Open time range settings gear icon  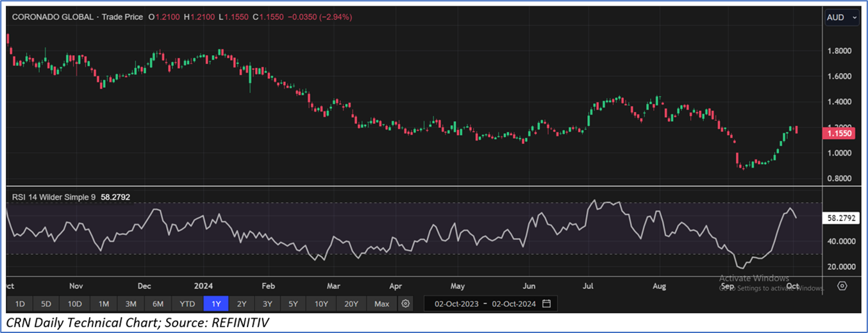[405, 304]
